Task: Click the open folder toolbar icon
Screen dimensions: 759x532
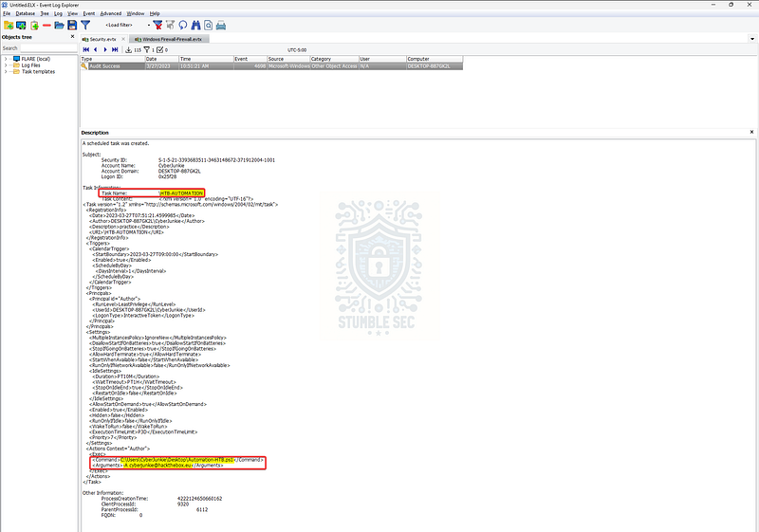Action: click(59, 26)
